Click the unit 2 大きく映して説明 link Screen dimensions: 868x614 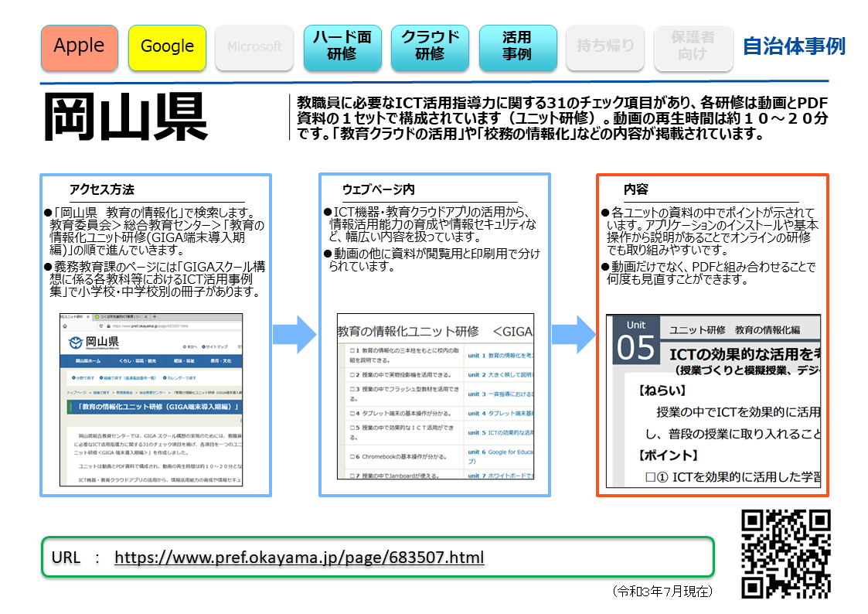pyautogui.click(x=500, y=375)
